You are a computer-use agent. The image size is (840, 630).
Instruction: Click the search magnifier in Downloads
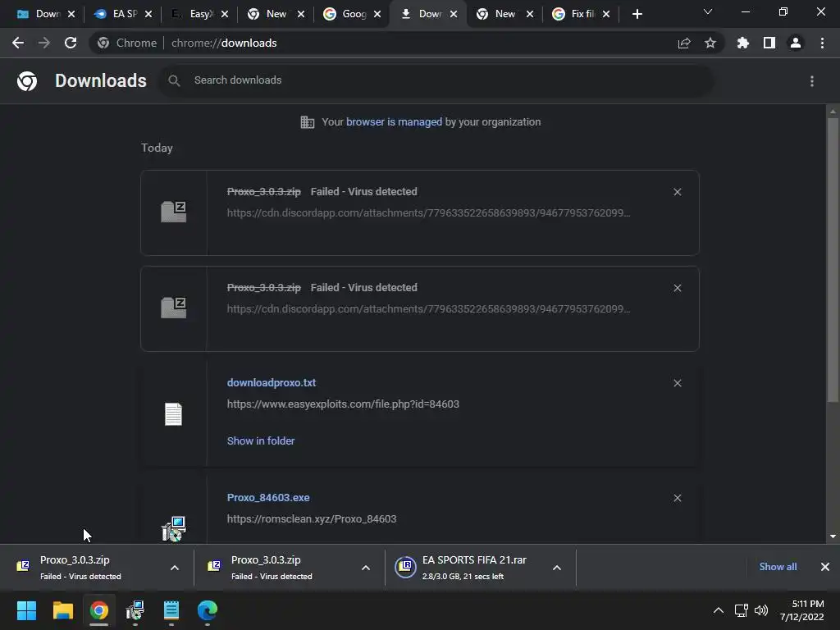[x=174, y=81]
